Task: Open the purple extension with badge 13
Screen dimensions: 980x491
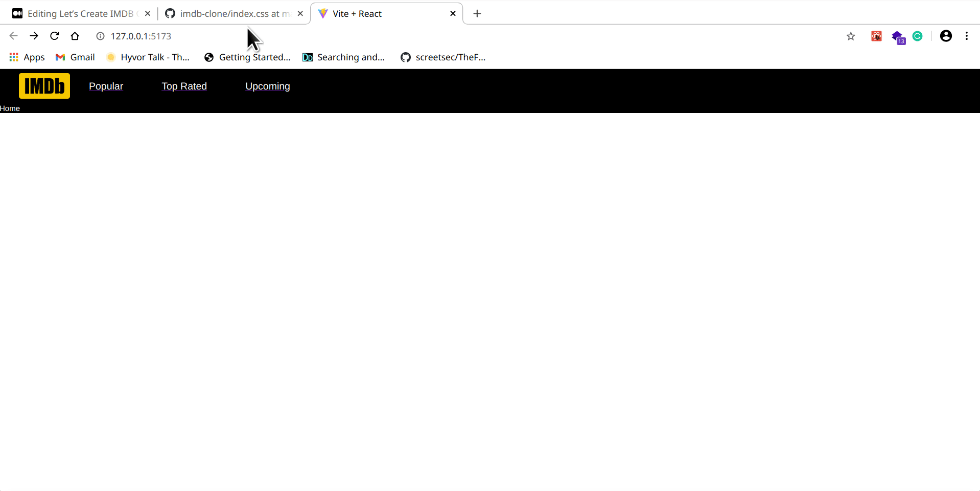Action: 898,37
